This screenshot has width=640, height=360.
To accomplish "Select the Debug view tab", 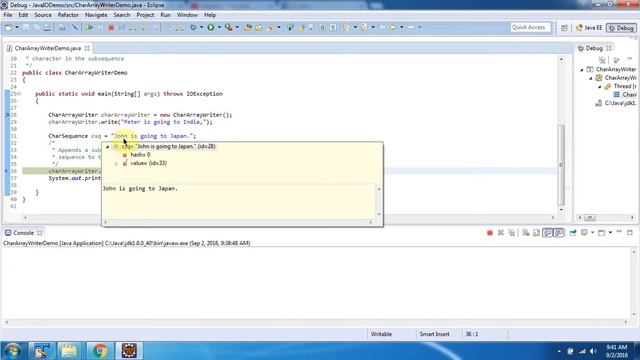I will (594, 48).
